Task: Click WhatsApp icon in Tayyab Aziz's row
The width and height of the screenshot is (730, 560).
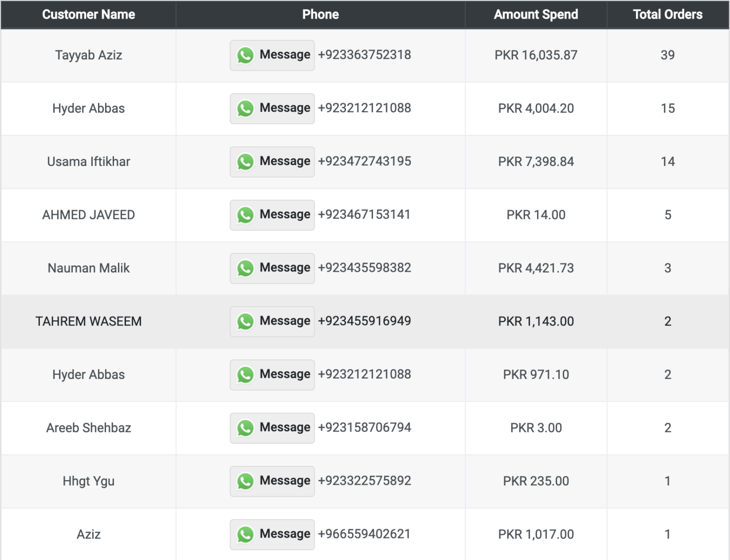Action: point(245,56)
